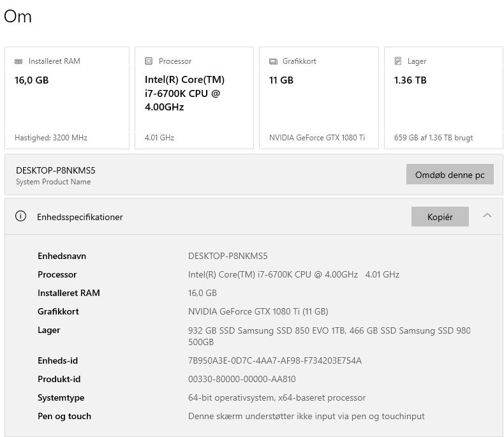504x437 pixels.
Task: Click Grafikkort label in specifications list
Action: pos(58,311)
